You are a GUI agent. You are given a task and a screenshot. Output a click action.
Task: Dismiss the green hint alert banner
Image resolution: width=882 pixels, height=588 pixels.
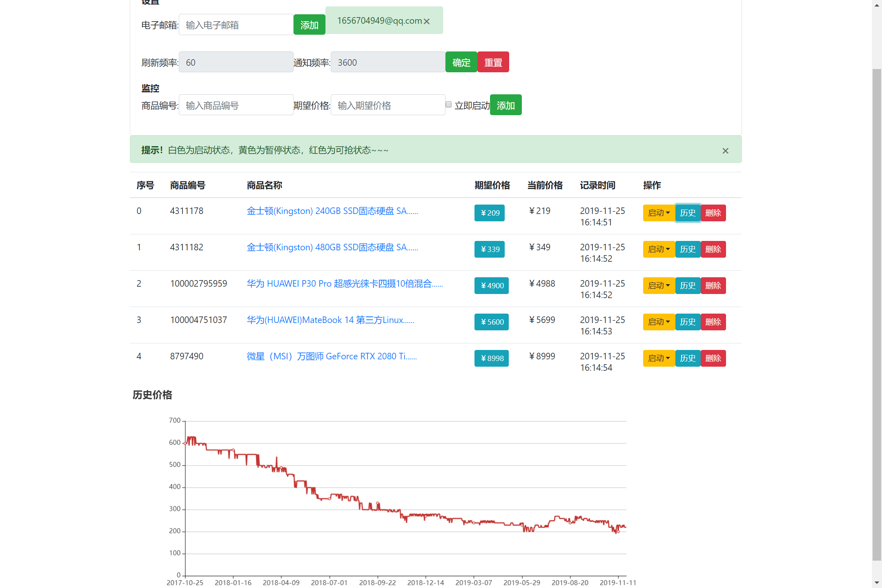[725, 151]
